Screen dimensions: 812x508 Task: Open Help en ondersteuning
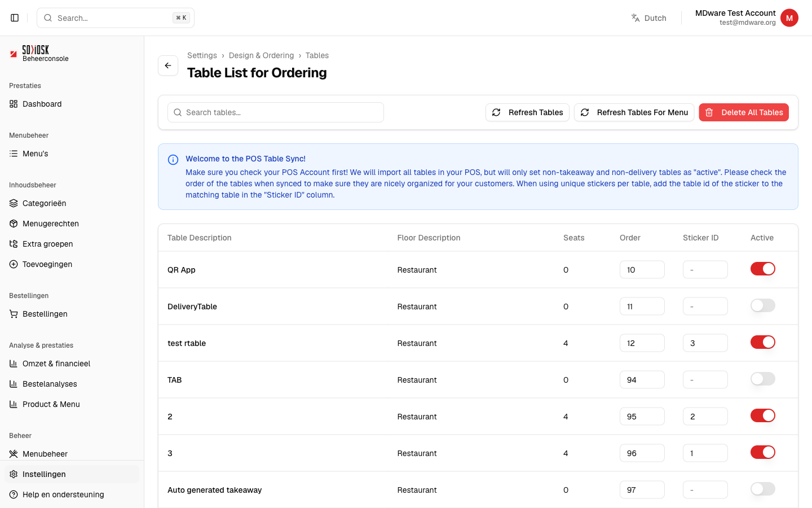tap(72, 494)
